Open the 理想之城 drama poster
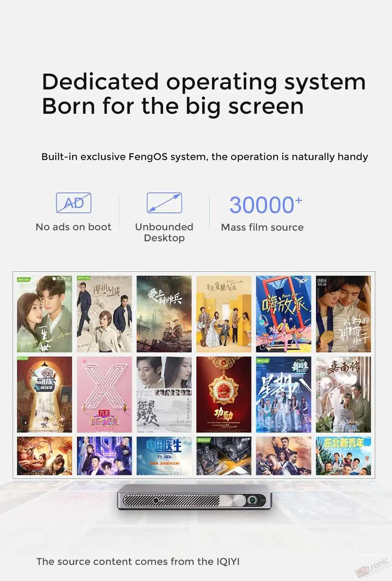392x581 pixels. 104,314
